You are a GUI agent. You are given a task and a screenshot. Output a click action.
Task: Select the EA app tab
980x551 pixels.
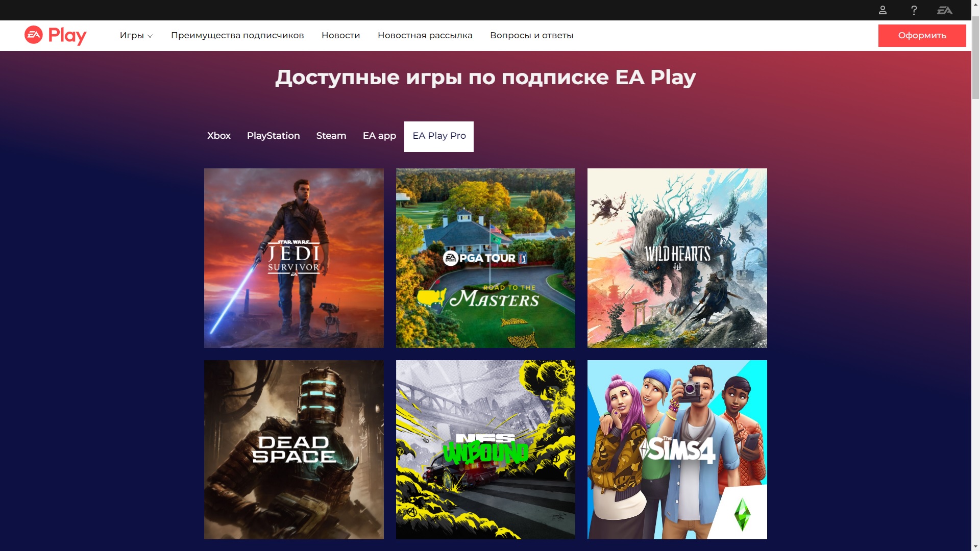[x=379, y=136]
